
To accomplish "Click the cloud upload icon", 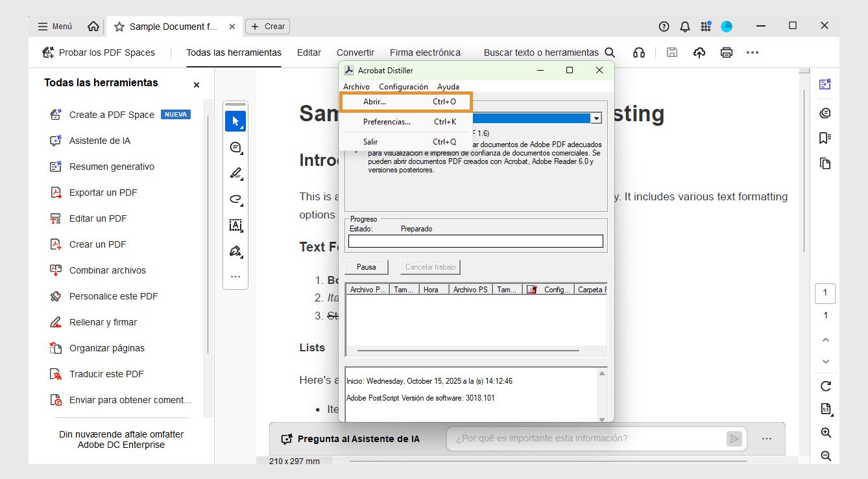I will 699,53.
